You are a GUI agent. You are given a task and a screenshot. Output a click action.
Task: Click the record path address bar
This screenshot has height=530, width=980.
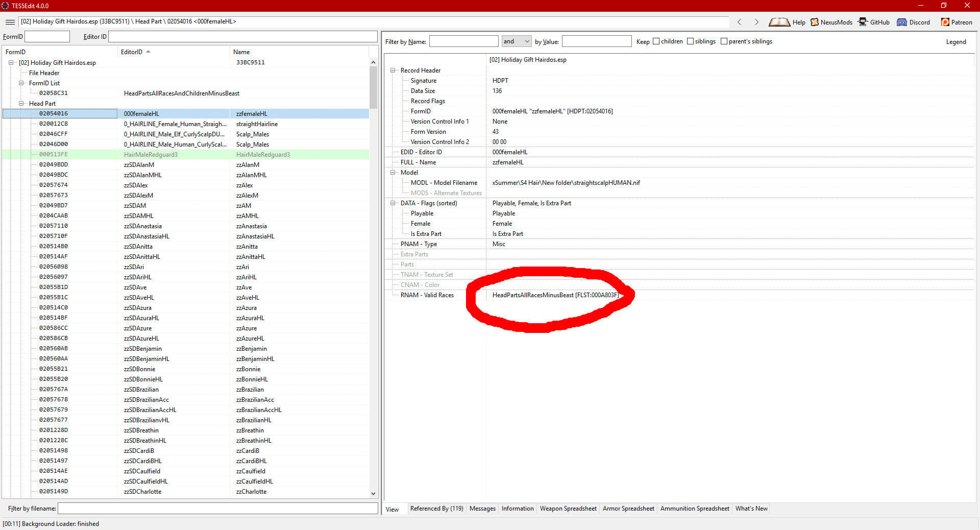(374, 21)
